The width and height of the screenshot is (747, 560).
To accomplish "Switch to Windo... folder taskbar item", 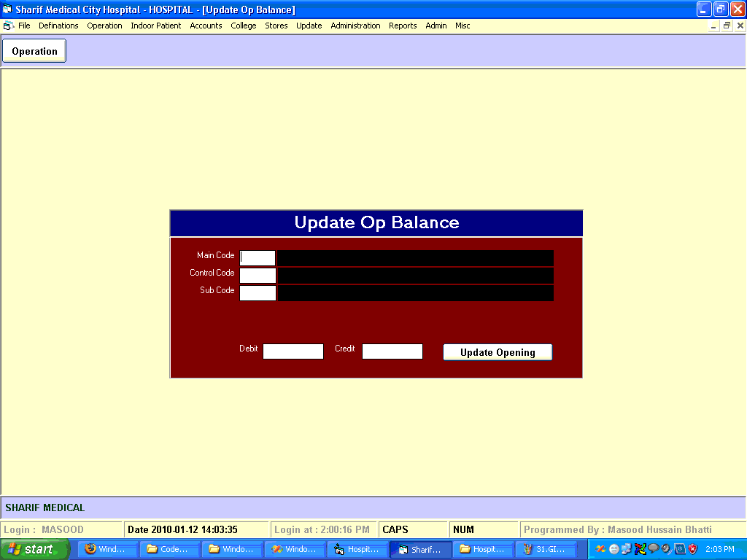I will pos(233,549).
